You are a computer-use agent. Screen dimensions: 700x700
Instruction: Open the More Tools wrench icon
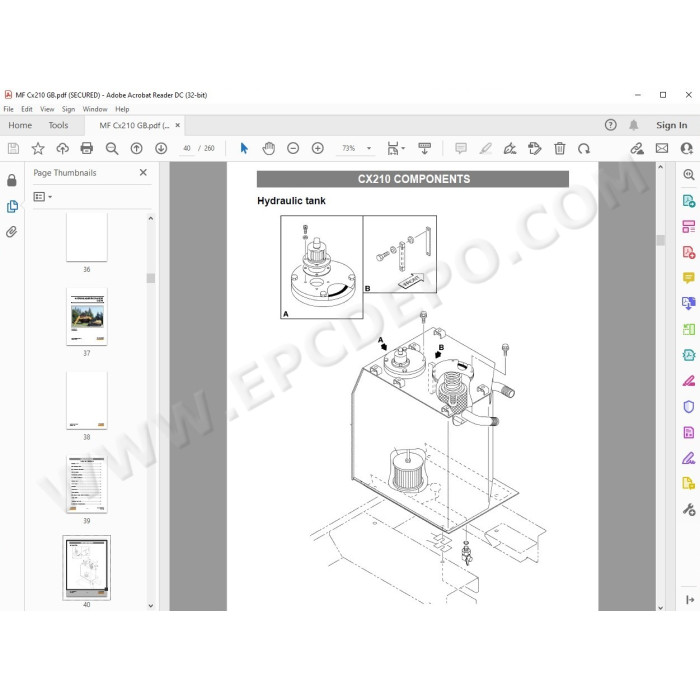(689, 509)
